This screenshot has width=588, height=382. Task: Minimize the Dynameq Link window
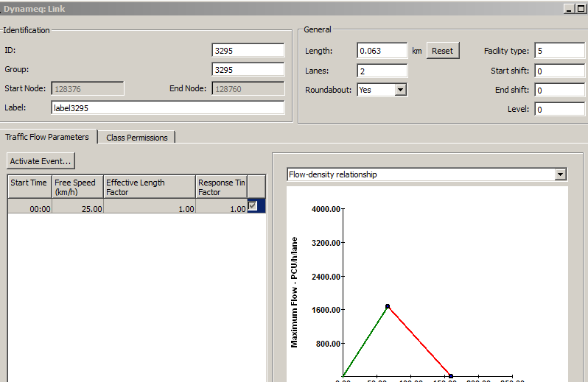click(569, 9)
